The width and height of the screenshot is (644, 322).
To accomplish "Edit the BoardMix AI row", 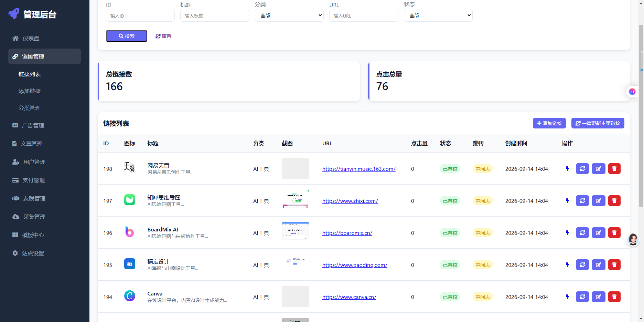I will point(599,233).
